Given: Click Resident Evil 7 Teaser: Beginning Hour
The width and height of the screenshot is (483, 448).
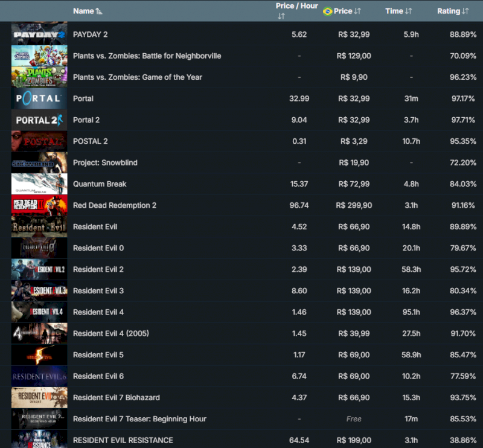Looking at the screenshot, I should click(x=139, y=419).
